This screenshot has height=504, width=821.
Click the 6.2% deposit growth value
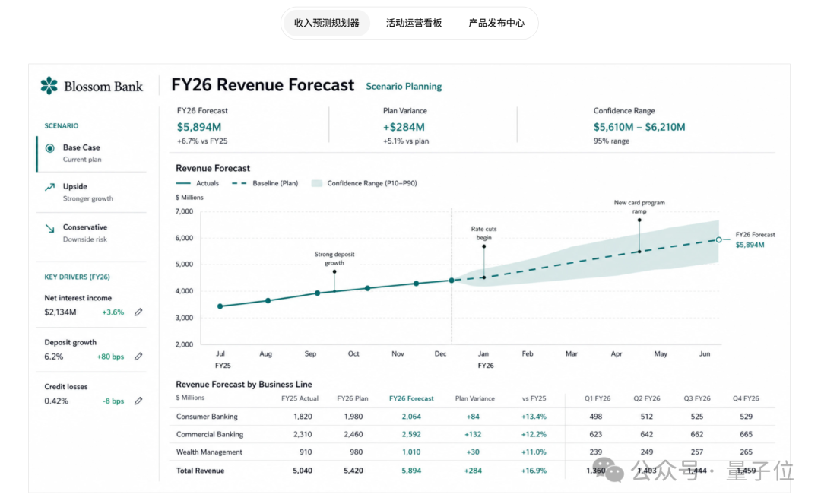54,357
